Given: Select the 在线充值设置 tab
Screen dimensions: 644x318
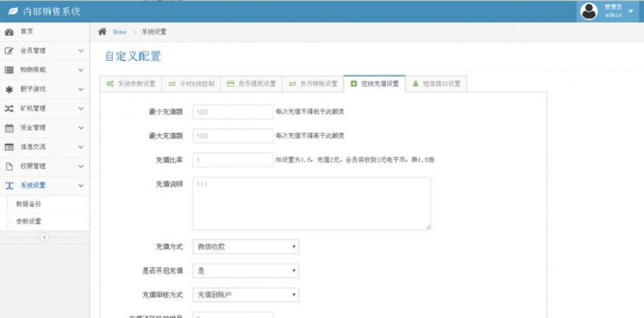Looking at the screenshot, I should tap(374, 84).
